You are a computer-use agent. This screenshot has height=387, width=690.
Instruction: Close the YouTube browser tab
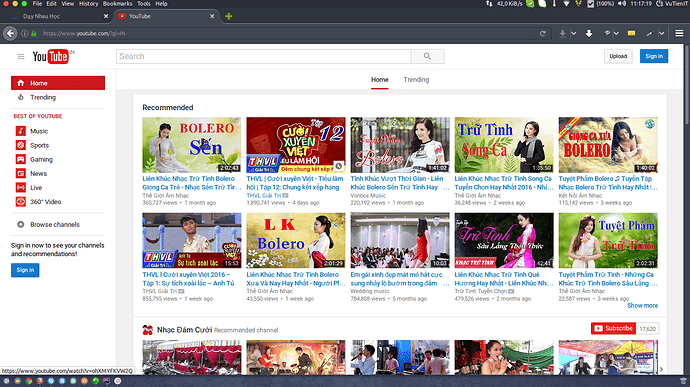pyautogui.click(x=212, y=16)
